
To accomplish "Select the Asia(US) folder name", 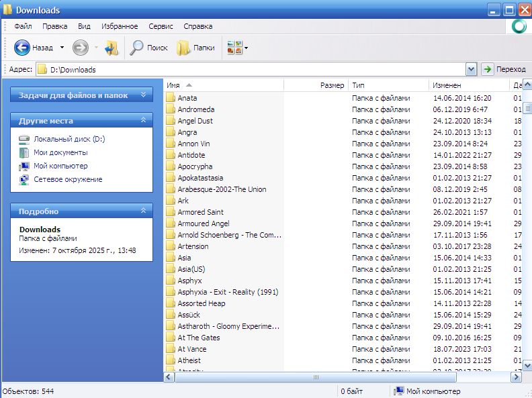I will coord(191,269).
